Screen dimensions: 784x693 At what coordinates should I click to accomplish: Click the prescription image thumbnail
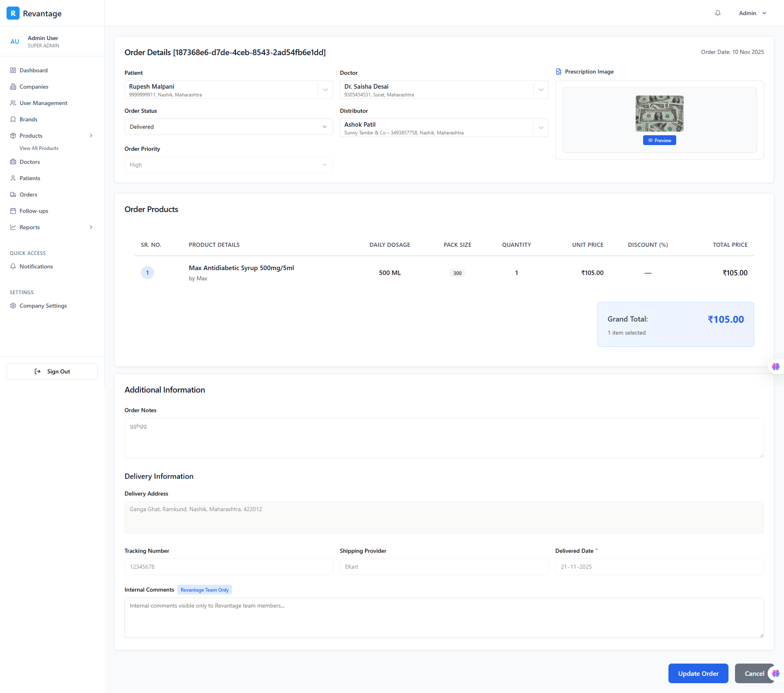point(659,114)
